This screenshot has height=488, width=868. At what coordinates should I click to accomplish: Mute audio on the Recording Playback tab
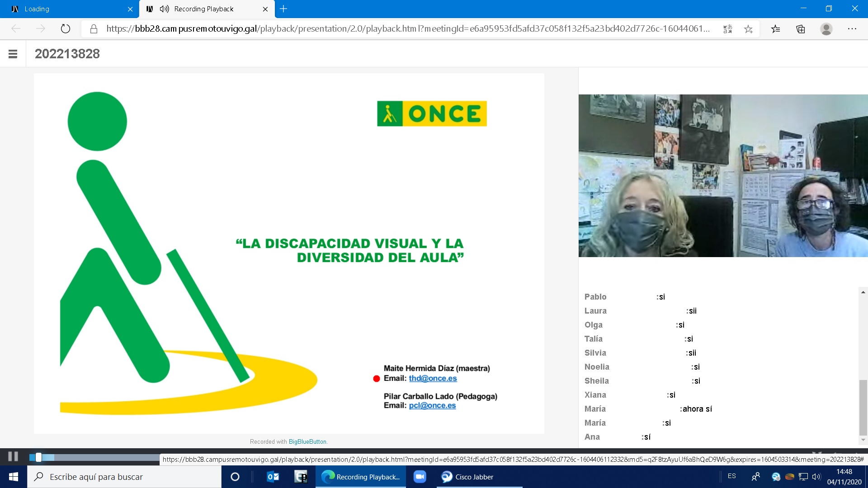point(164,9)
